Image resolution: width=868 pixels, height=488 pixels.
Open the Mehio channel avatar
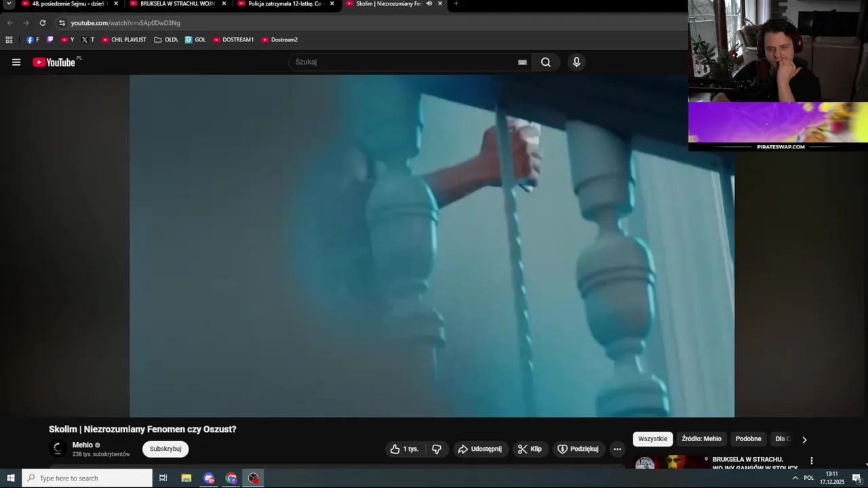pyautogui.click(x=58, y=449)
